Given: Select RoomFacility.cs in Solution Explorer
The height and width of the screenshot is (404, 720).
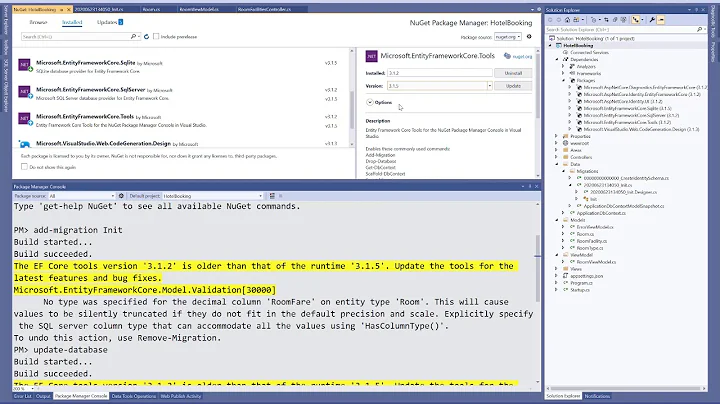Looking at the screenshot, I should [592, 241].
